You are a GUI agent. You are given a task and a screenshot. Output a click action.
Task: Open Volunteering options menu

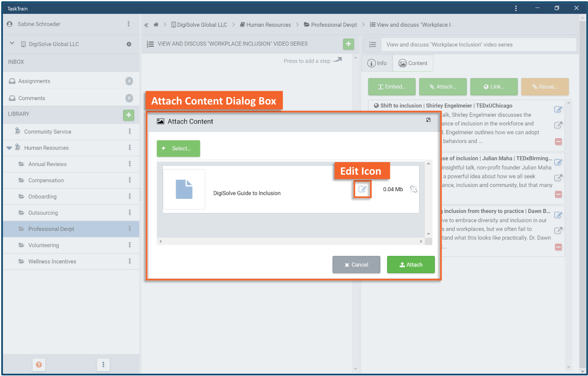pos(130,245)
